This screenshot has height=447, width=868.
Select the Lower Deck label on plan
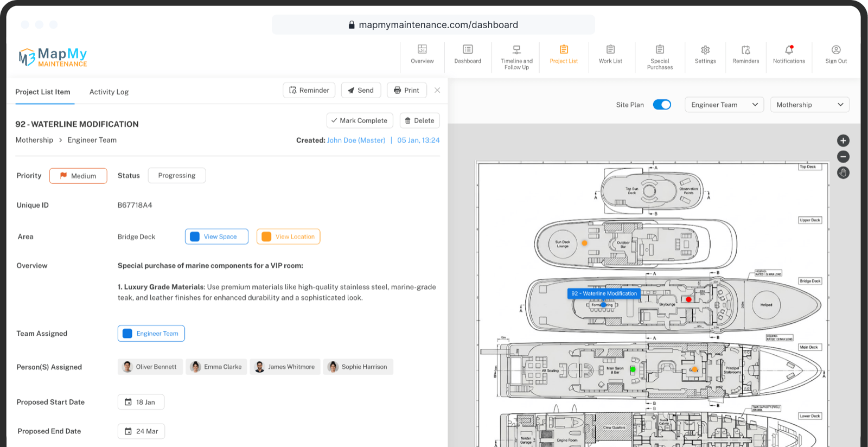pos(810,416)
